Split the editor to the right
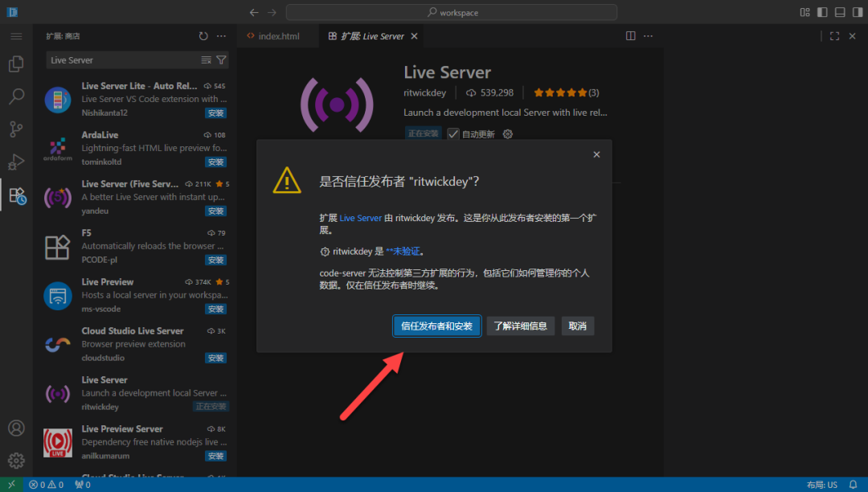This screenshot has width=868, height=492. click(x=631, y=36)
